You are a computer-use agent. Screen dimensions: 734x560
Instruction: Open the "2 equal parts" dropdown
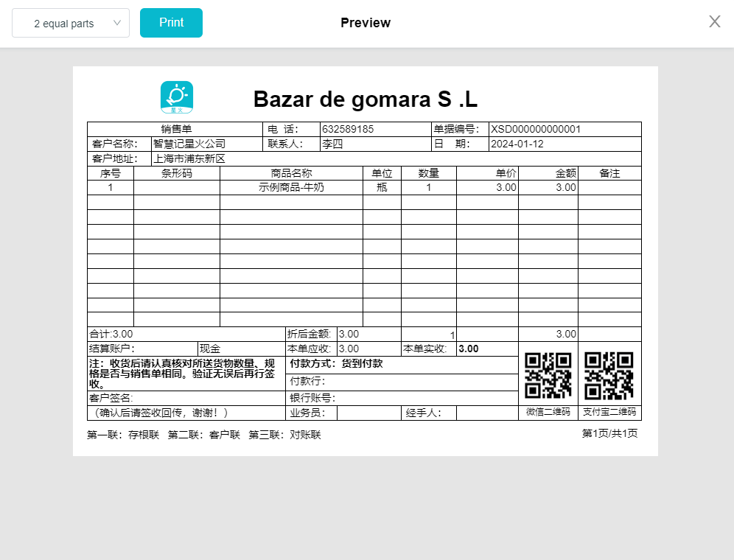point(71,23)
